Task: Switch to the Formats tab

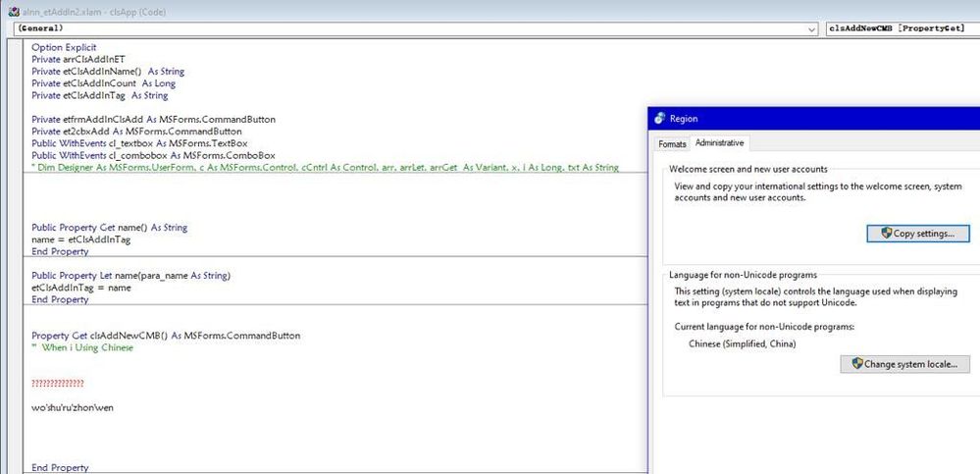Action: [672, 144]
